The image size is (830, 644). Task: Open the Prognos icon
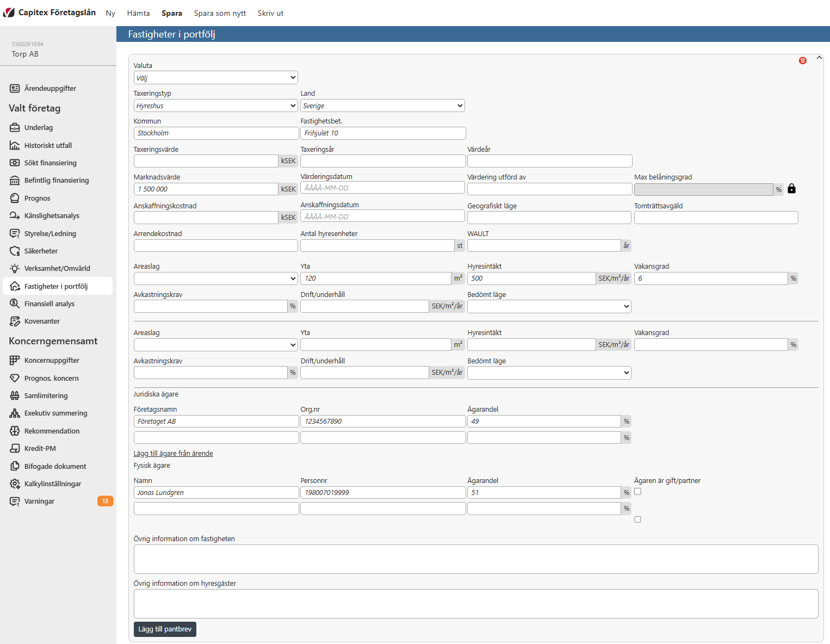click(x=15, y=198)
